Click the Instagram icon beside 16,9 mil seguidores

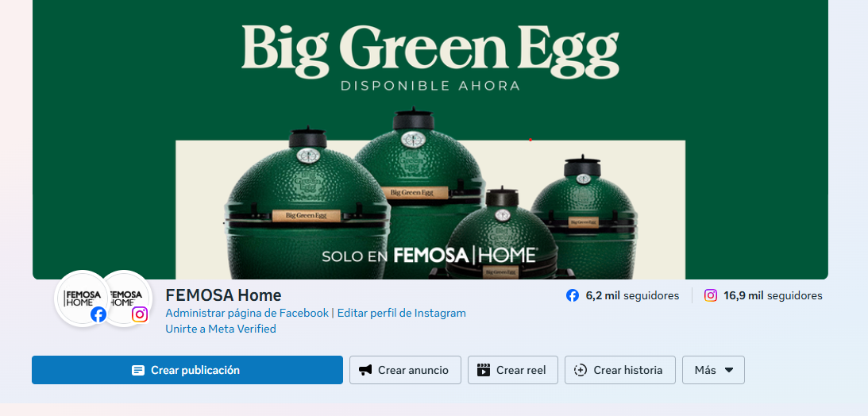[x=711, y=295]
